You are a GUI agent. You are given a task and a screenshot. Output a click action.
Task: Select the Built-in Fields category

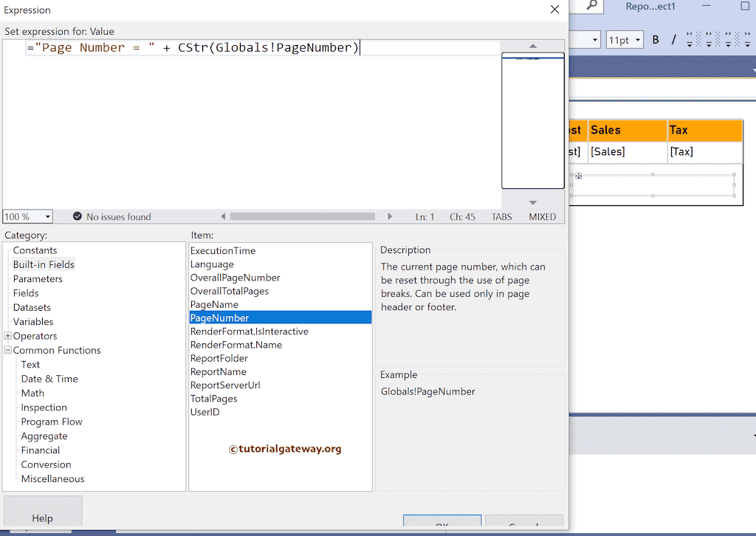point(43,264)
